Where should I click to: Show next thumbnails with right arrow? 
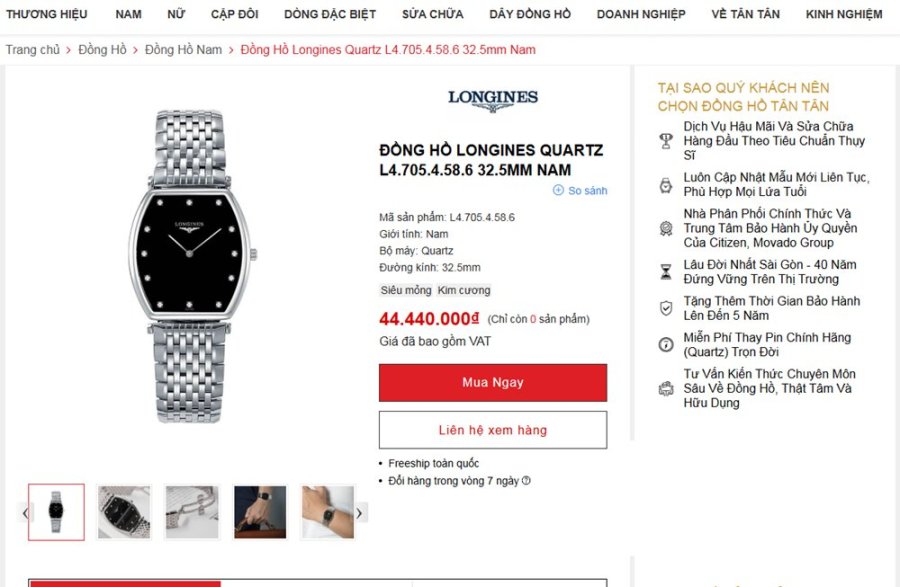point(360,513)
